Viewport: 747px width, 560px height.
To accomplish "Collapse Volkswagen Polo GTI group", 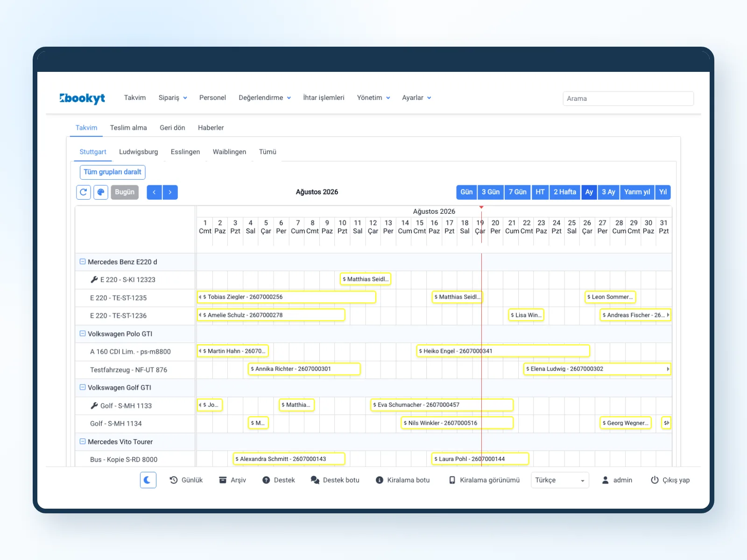I will 83,334.
